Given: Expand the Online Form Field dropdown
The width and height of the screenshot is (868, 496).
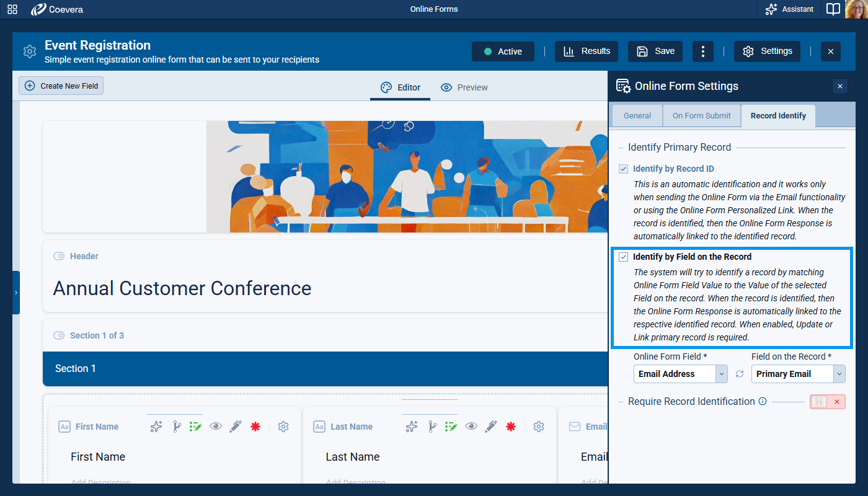Looking at the screenshot, I should point(721,374).
